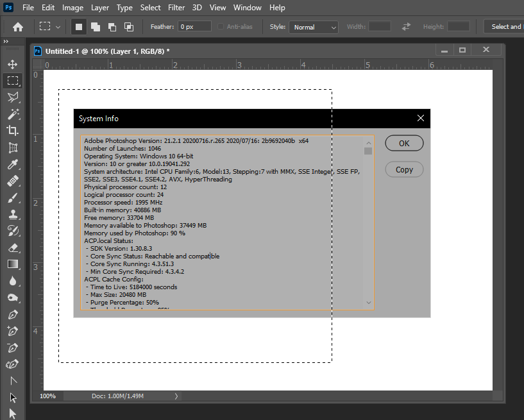The height and width of the screenshot is (420, 524).
Task: Click scroll-down arrow in System Info text
Action: pyautogui.click(x=369, y=303)
